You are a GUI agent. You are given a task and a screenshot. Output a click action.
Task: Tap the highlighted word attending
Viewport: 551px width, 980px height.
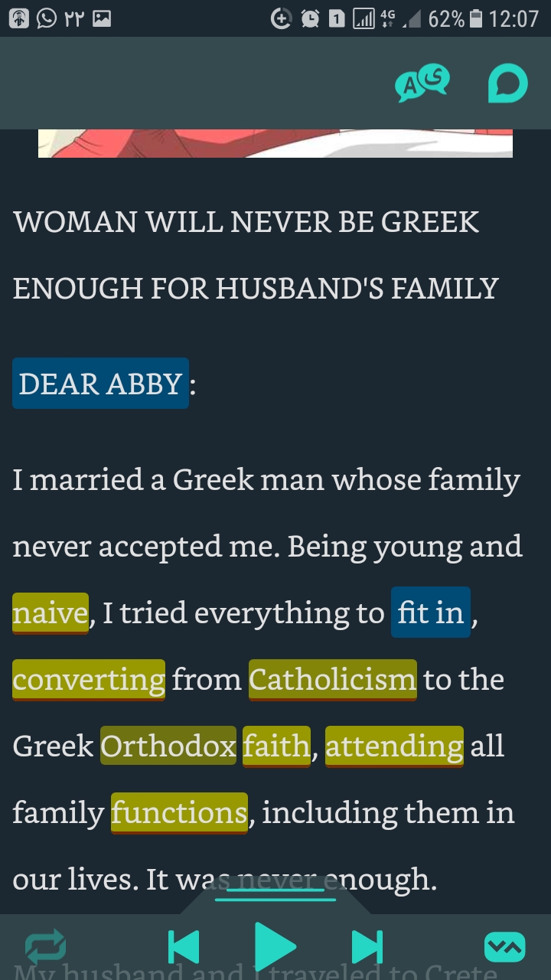pos(395,746)
